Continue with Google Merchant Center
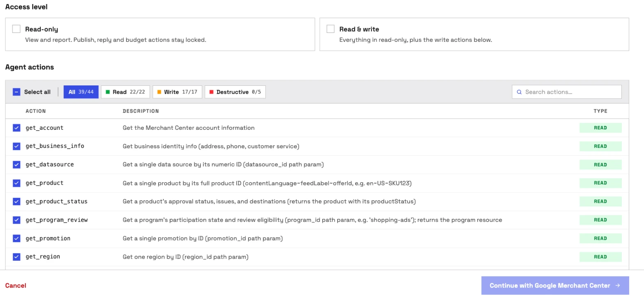Viewport: 644px width, 301px height. click(555, 285)
